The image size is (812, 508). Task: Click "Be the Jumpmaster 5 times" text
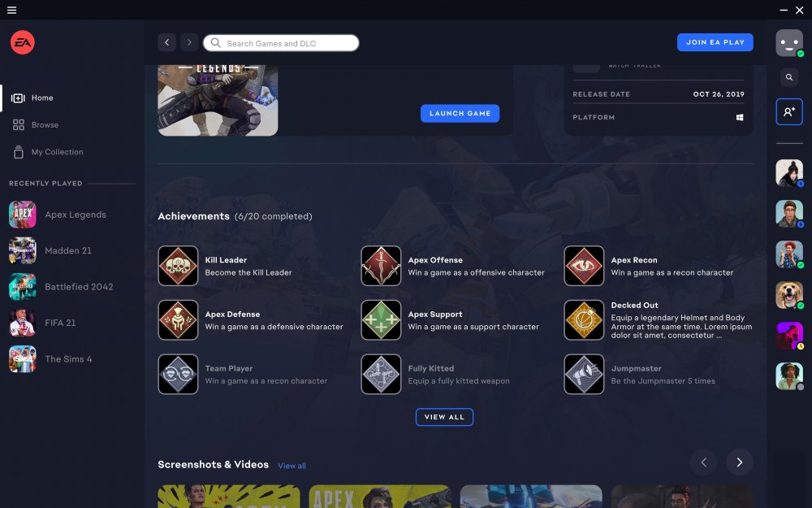[x=663, y=381]
